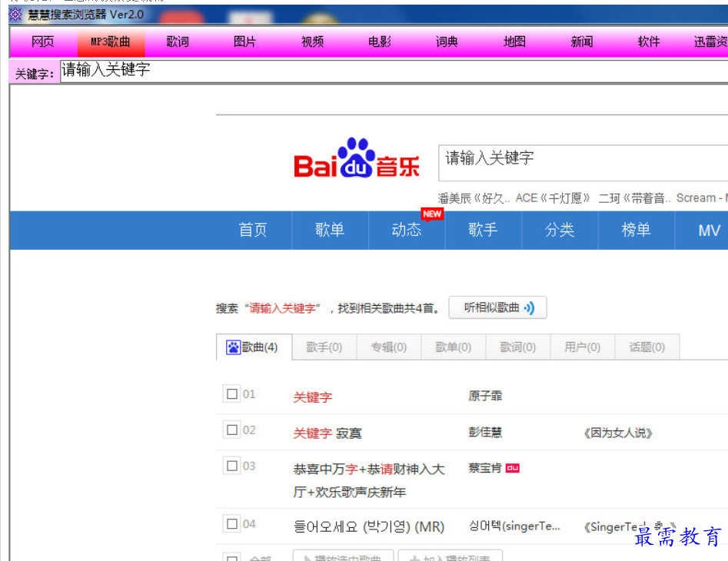Viewport: 728px width, 561px height.
Task: Open the song 关键字 by 原子霏
Action: (312, 397)
